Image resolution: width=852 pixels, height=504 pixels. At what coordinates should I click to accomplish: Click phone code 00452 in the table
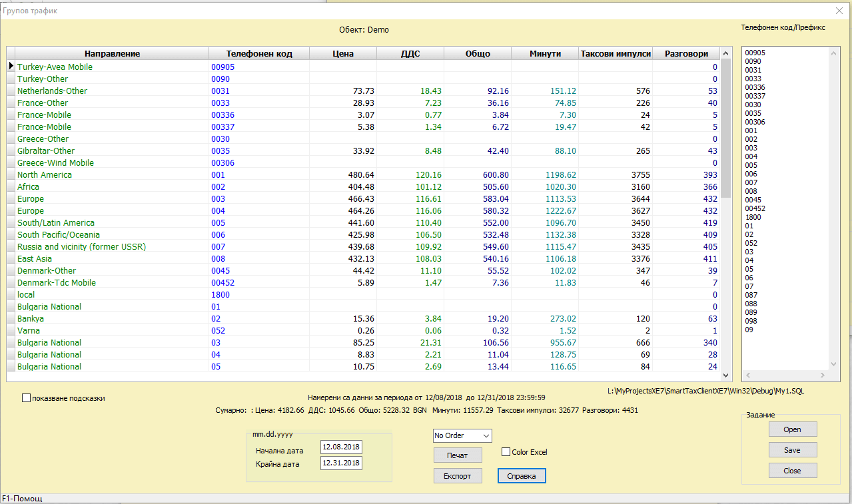259,282
